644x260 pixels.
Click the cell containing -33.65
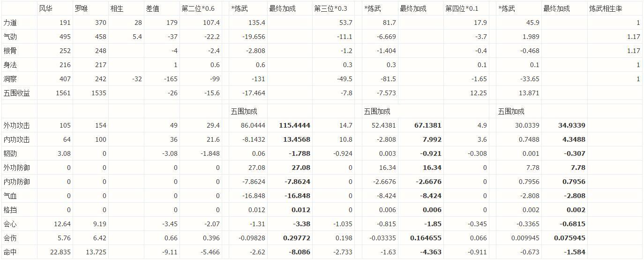pos(529,79)
